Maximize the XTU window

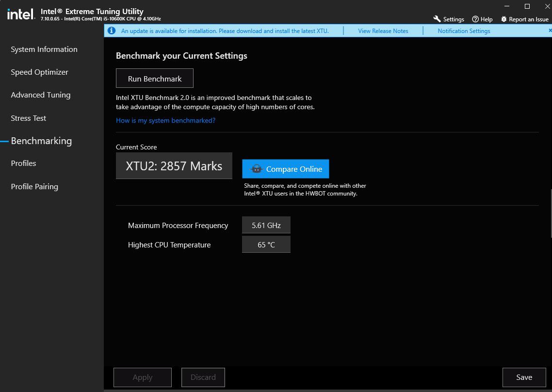pos(527,6)
